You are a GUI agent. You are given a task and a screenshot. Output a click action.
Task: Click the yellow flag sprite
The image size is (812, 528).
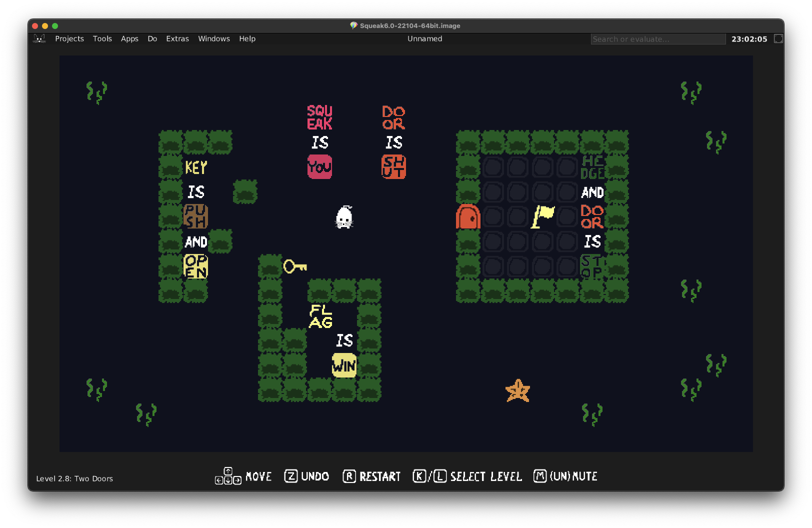tap(543, 217)
